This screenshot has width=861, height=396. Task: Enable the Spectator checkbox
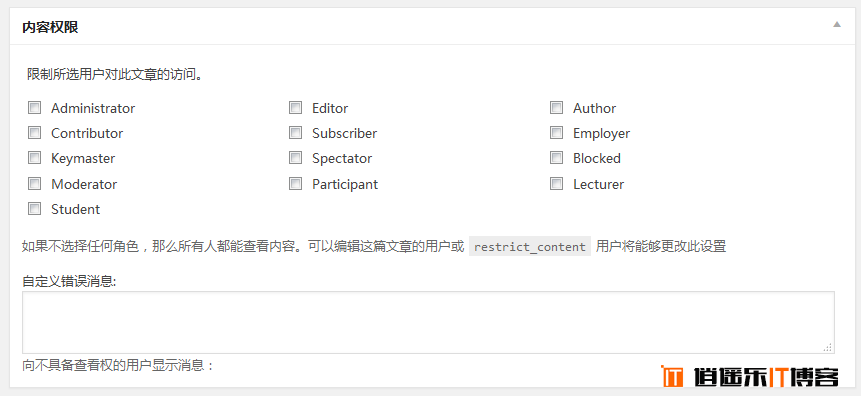click(x=295, y=158)
